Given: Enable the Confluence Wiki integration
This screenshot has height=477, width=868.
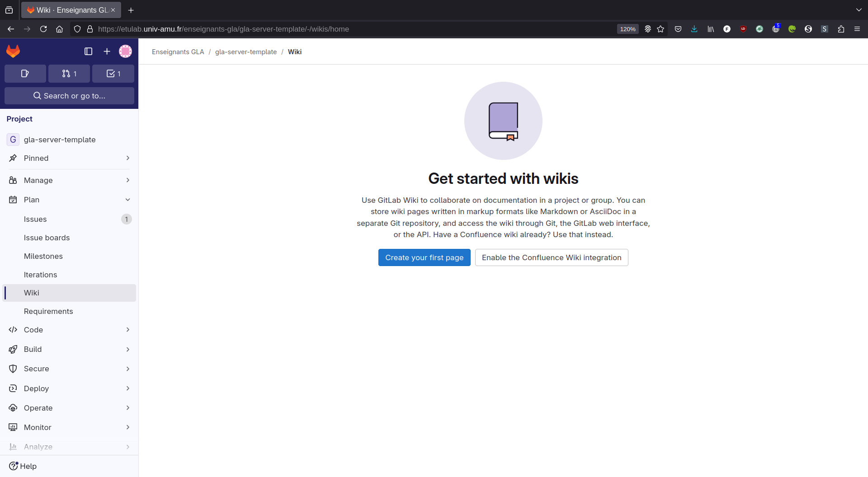Looking at the screenshot, I should pyautogui.click(x=552, y=257).
